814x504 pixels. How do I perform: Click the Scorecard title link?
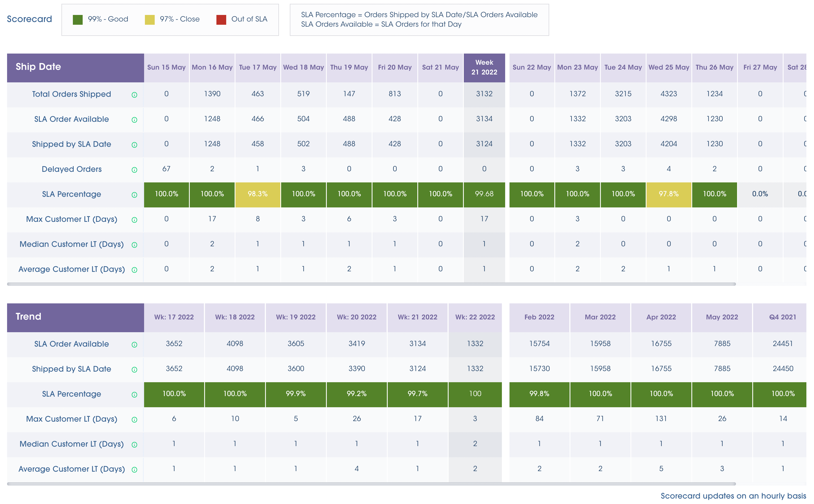(x=29, y=19)
